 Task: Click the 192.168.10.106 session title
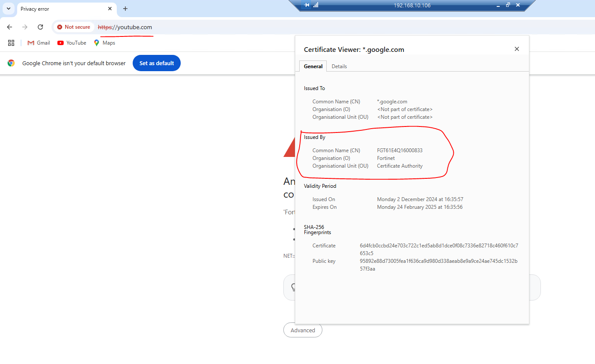412,6
